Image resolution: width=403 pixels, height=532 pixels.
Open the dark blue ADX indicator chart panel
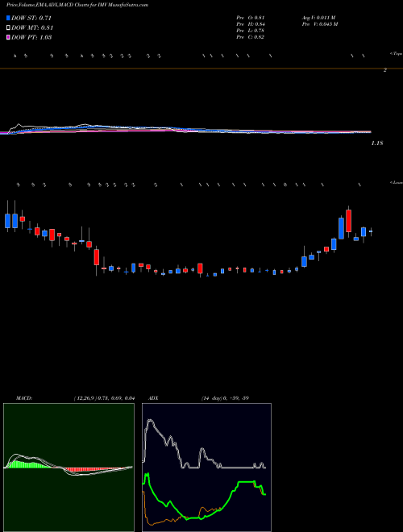click(206, 468)
